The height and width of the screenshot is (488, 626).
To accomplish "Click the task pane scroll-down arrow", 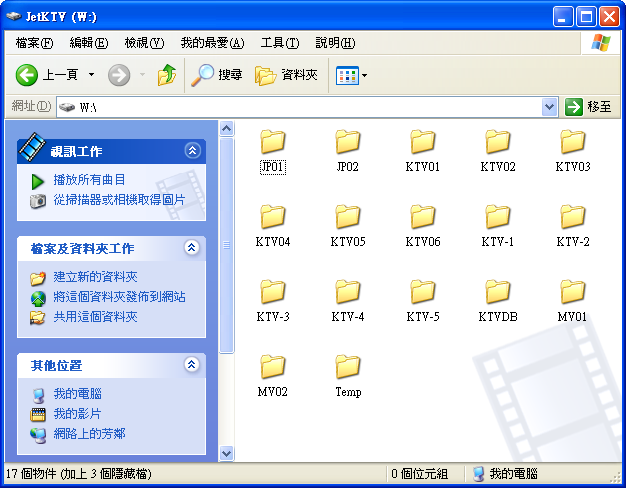I will (226, 454).
